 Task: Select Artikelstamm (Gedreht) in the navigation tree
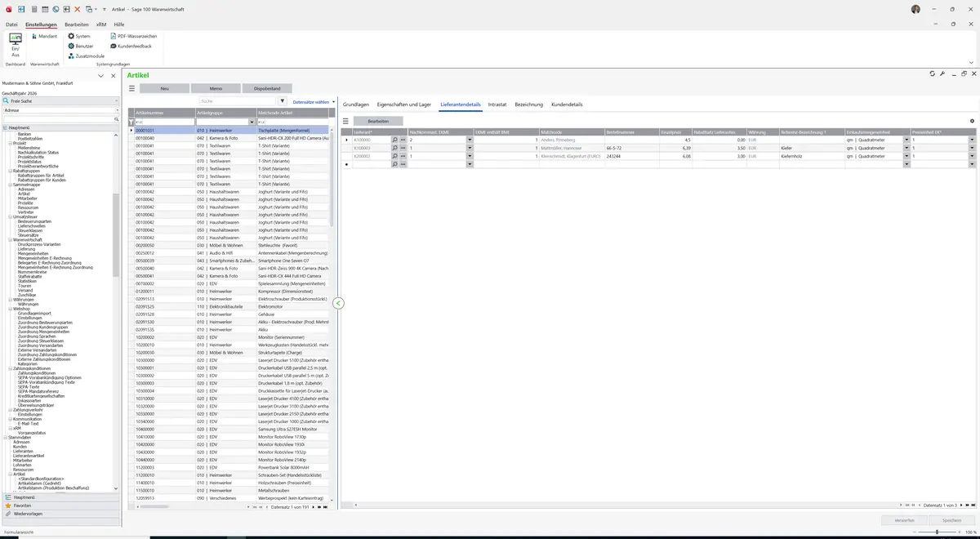[39, 483]
